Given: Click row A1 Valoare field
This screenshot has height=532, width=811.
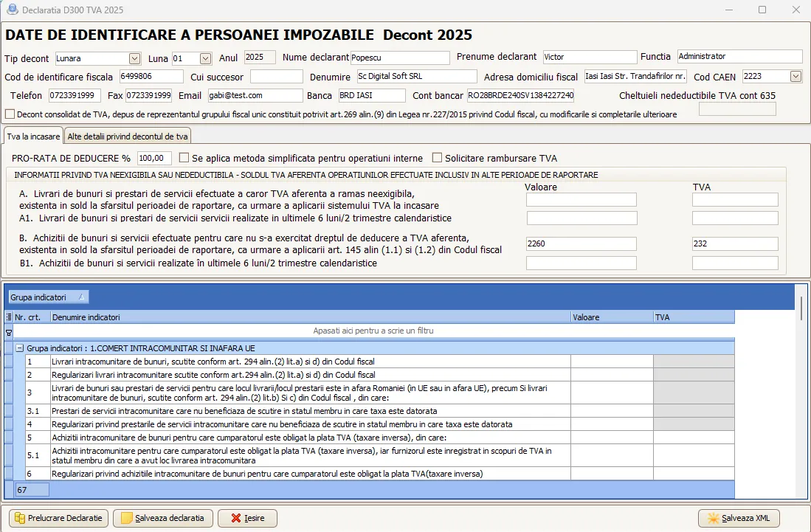Looking at the screenshot, I should 582,218.
